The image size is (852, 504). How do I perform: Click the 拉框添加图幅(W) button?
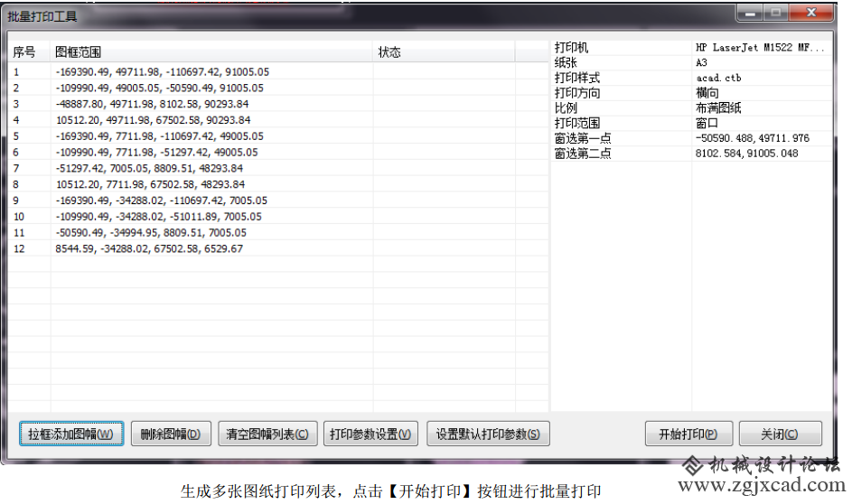(x=71, y=434)
